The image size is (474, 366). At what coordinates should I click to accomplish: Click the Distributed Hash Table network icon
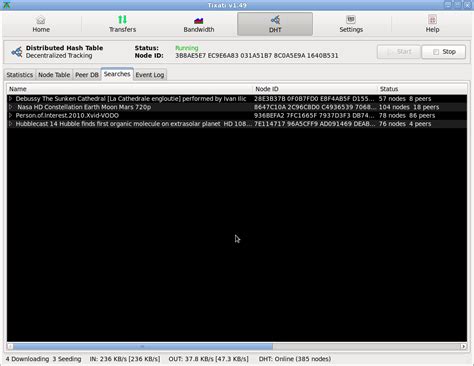[17, 52]
